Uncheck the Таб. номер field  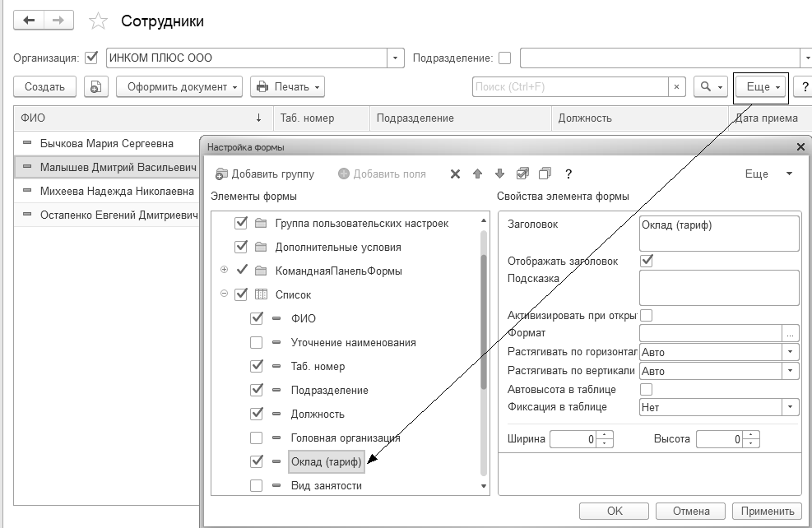(257, 366)
